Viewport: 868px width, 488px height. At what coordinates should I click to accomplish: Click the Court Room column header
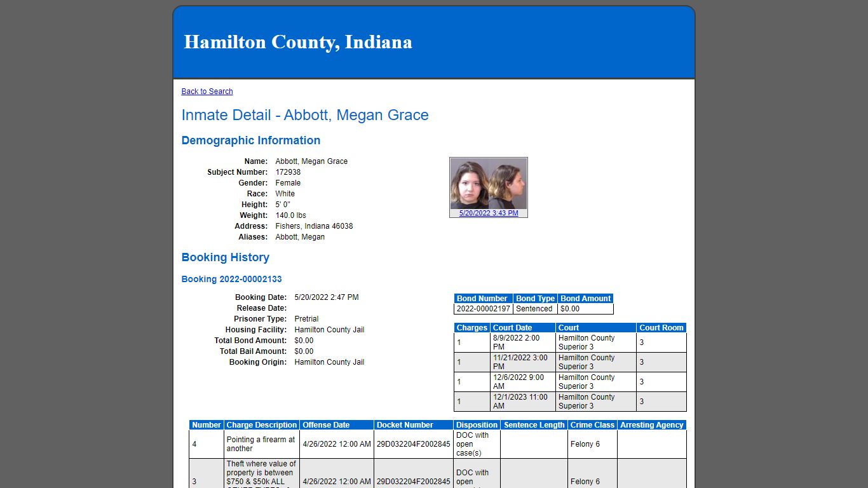[x=661, y=328]
